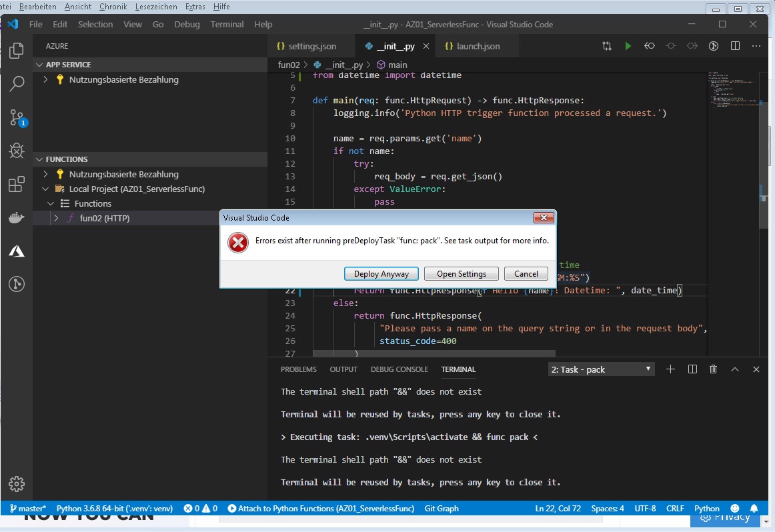Screen dimensions: 775x532
Task: Select the Azure view in activity bar
Action: [16, 251]
